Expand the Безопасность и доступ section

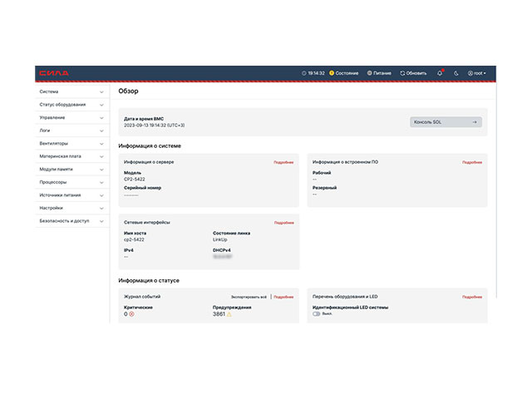[71, 221]
